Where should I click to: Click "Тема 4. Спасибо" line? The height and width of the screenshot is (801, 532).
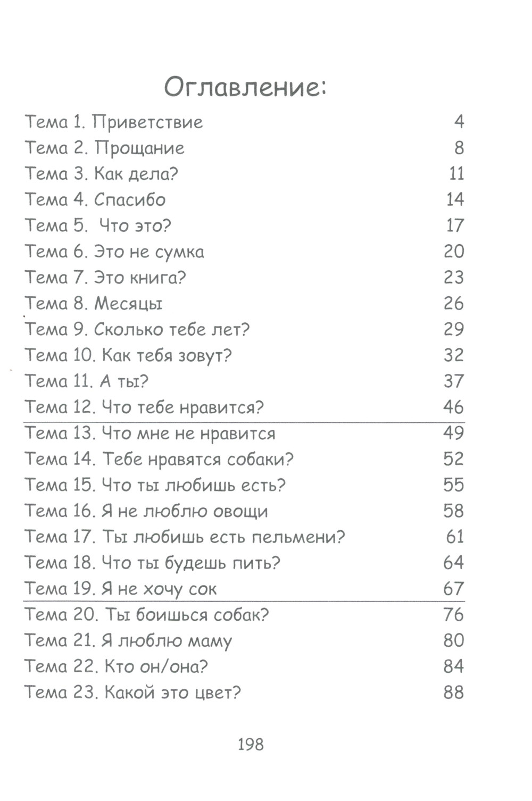coord(95,200)
